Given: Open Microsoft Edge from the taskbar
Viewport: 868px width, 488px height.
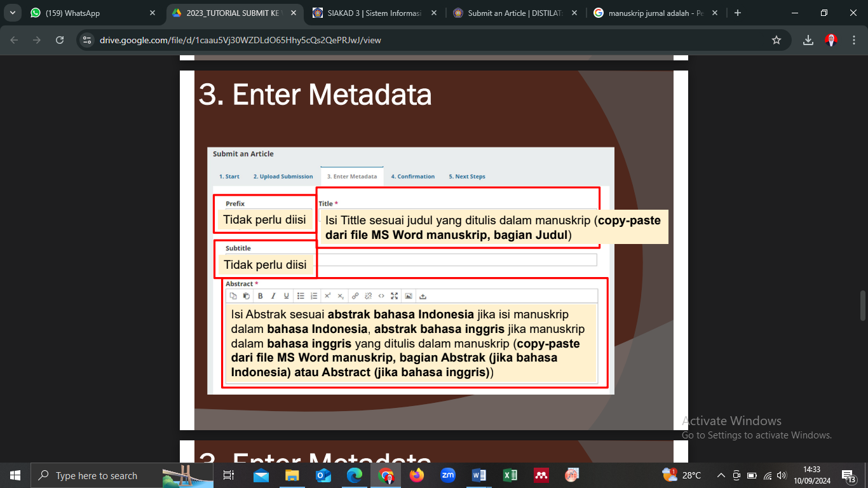Looking at the screenshot, I should (355, 475).
